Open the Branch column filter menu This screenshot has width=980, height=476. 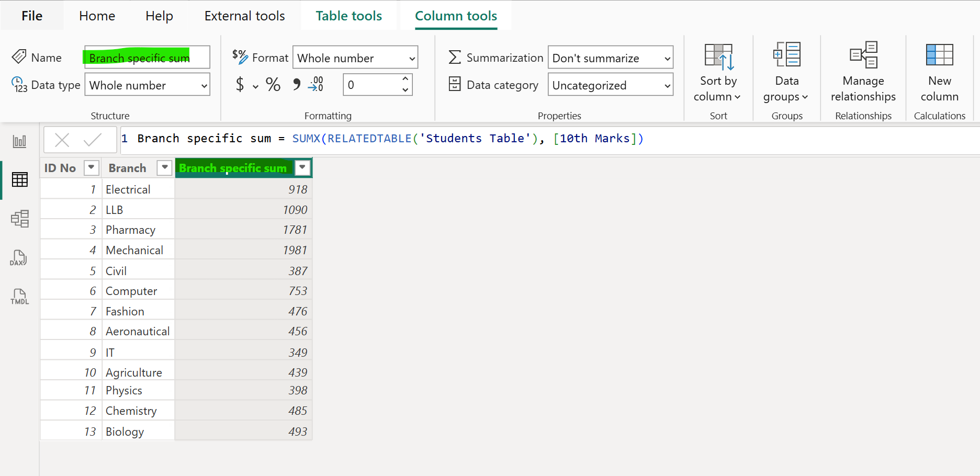tap(164, 168)
